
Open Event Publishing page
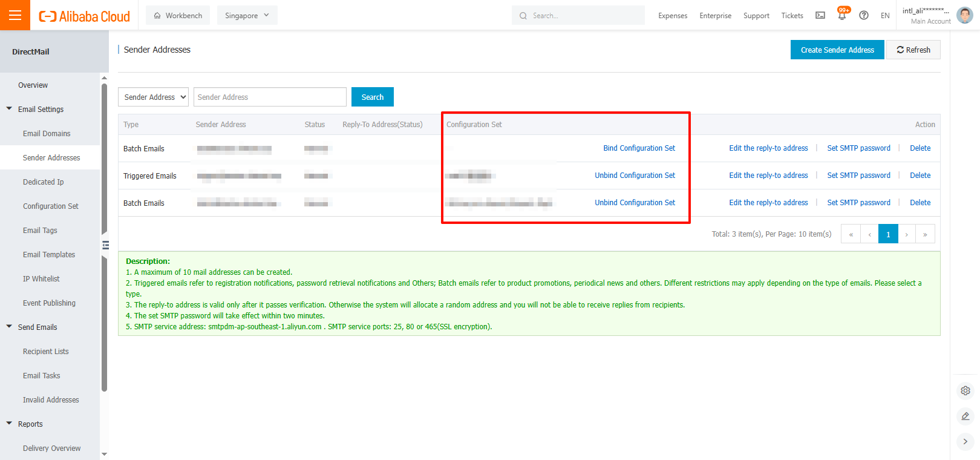coord(50,303)
